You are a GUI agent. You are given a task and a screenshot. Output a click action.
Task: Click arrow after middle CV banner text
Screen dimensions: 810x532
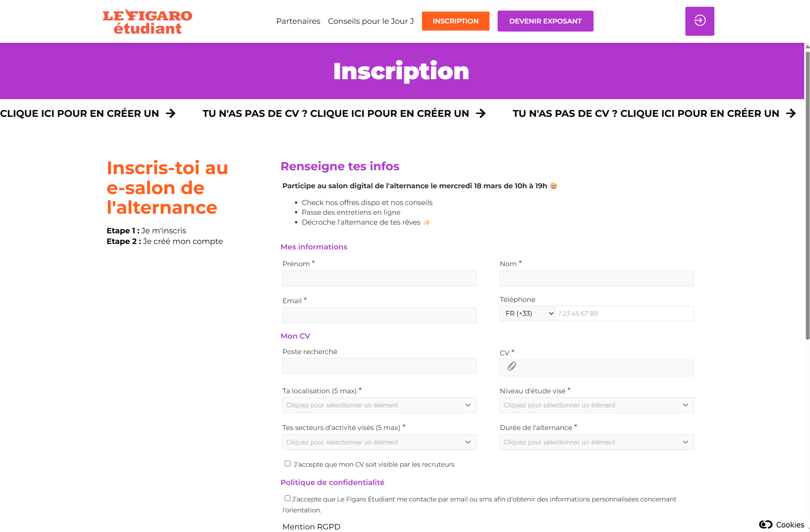point(481,113)
